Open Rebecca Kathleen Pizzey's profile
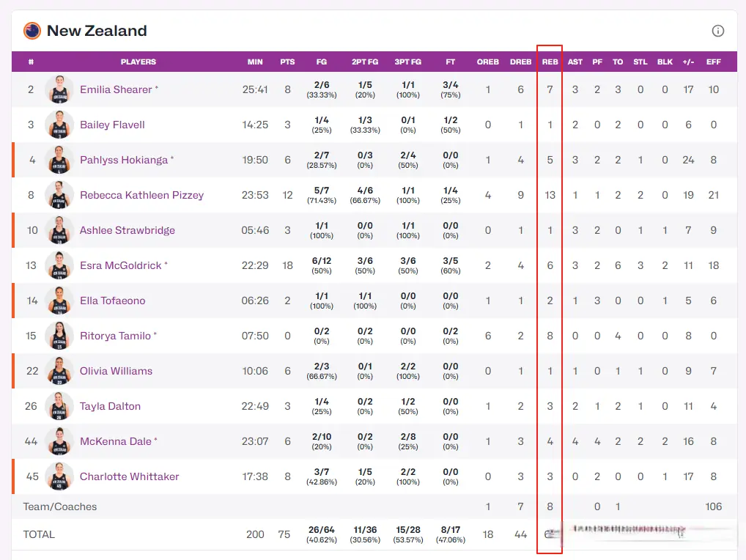Screen dimensions: 746x560 pos(141,195)
